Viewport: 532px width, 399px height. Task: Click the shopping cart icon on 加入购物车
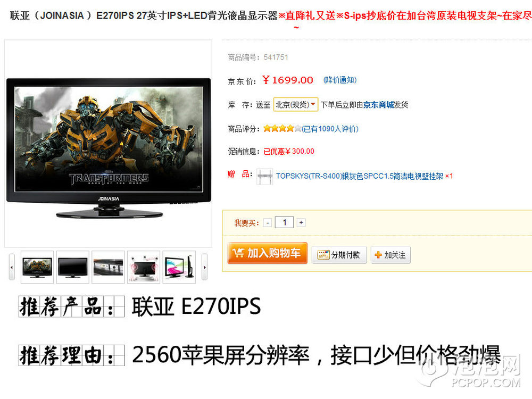point(238,252)
